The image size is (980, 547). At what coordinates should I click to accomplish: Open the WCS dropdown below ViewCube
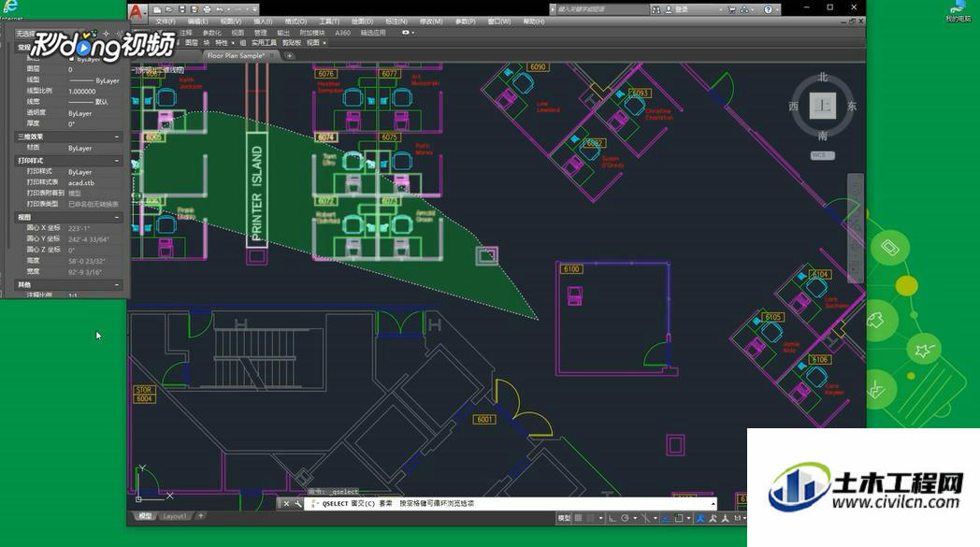click(x=823, y=155)
